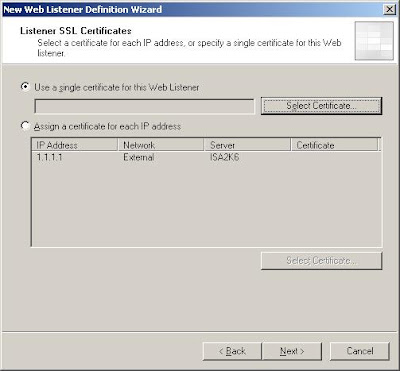Go to the previous step with Back
Viewport: 400px width, 371px height.
(232, 351)
